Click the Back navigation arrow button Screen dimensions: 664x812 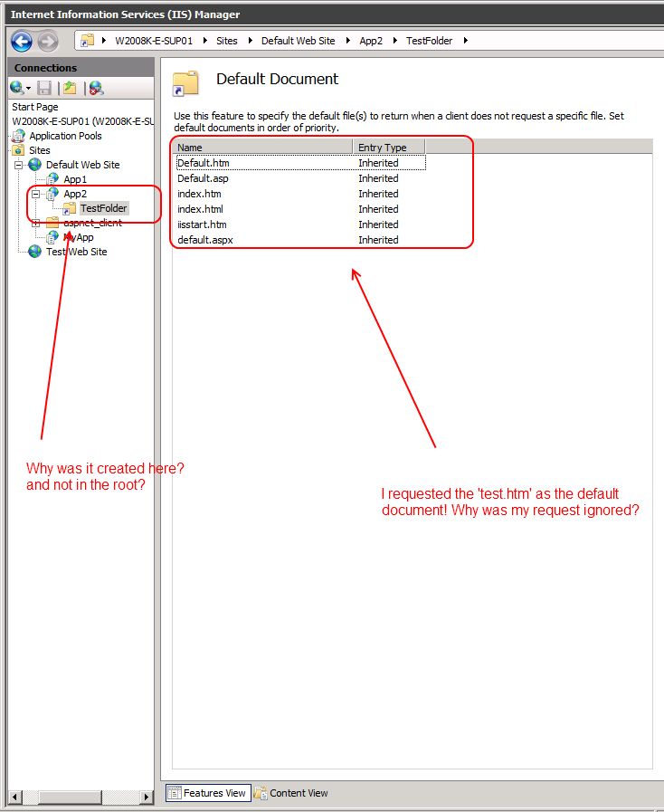tap(22, 42)
